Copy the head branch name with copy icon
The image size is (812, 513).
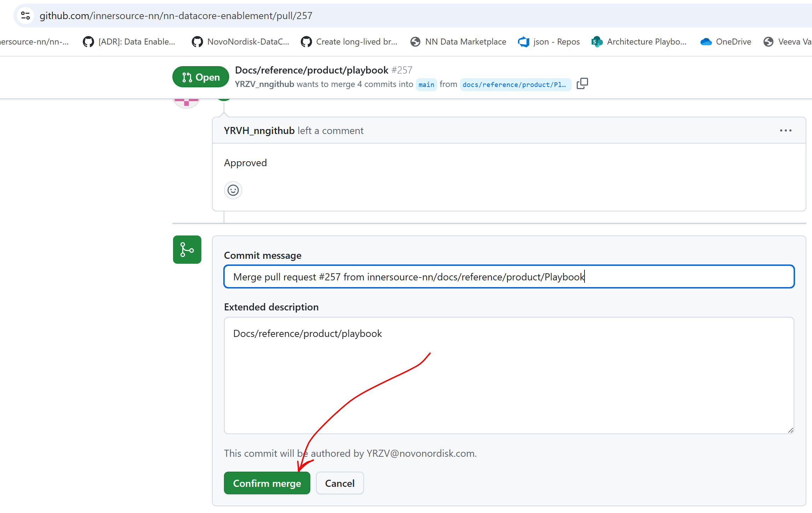[x=582, y=84]
